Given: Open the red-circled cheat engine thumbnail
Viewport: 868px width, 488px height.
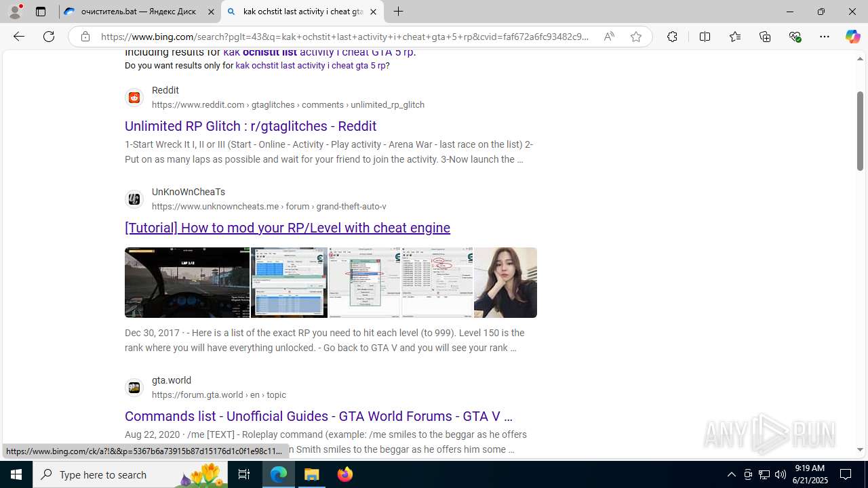Looking at the screenshot, I should 437,283.
